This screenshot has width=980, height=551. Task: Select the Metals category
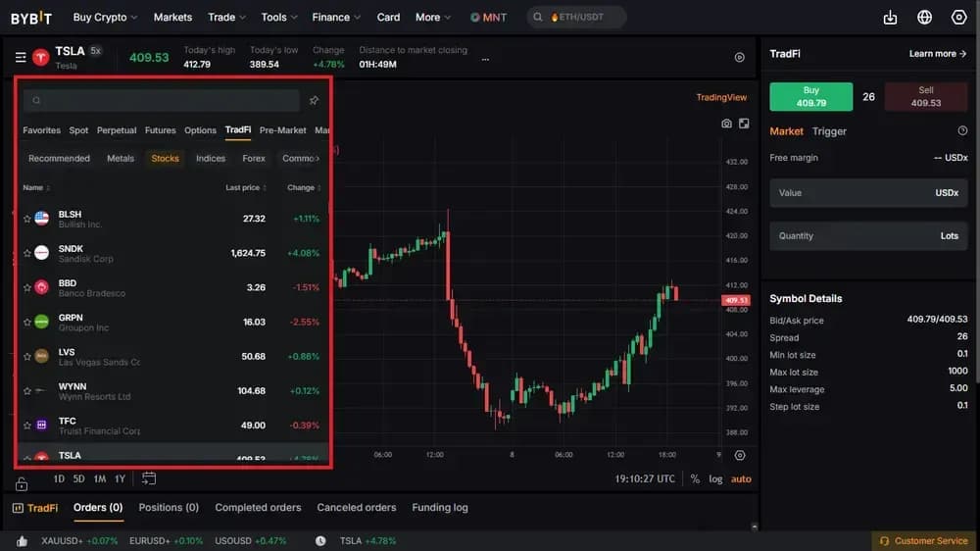click(121, 159)
